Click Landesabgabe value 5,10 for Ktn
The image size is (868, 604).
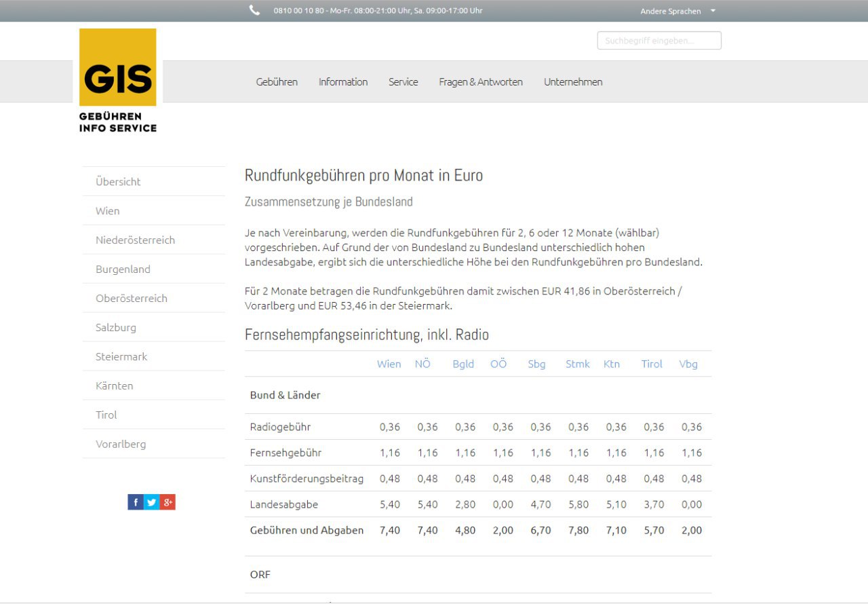(x=616, y=504)
